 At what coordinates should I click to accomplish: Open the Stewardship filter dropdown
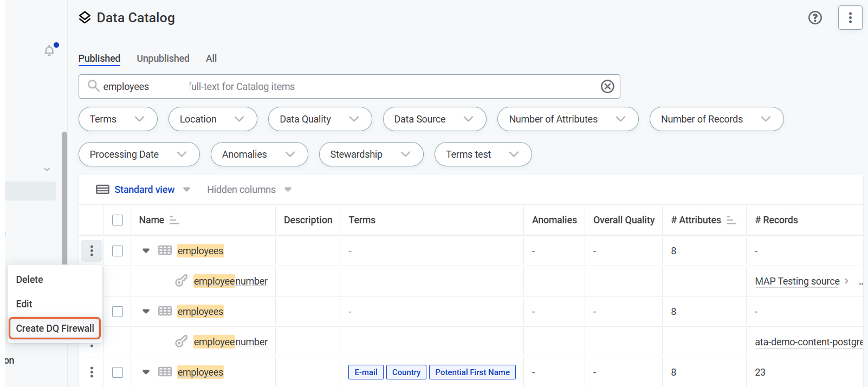tap(371, 154)
